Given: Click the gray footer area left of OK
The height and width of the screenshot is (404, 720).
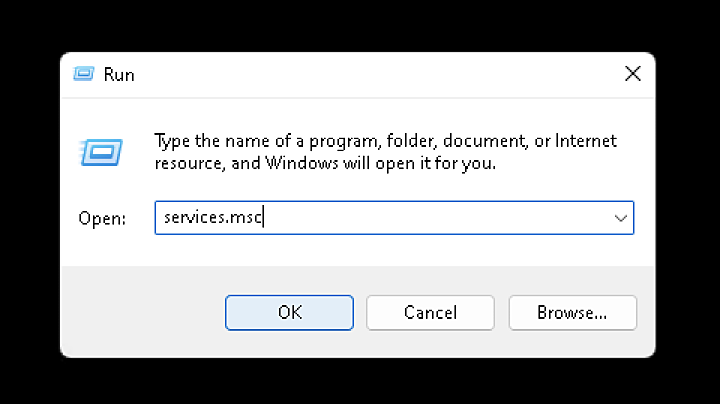Looking at the screenshot, I should point(140,312).
